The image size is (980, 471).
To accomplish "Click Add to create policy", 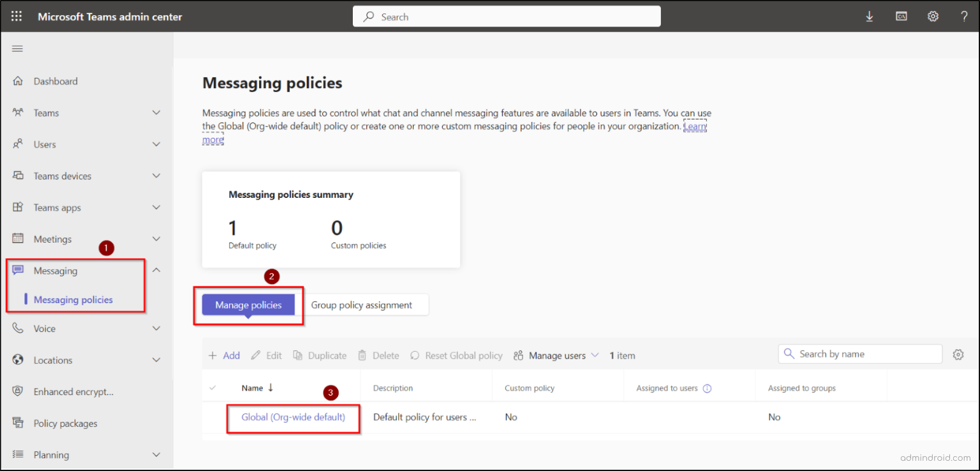I will coord(224,355).
